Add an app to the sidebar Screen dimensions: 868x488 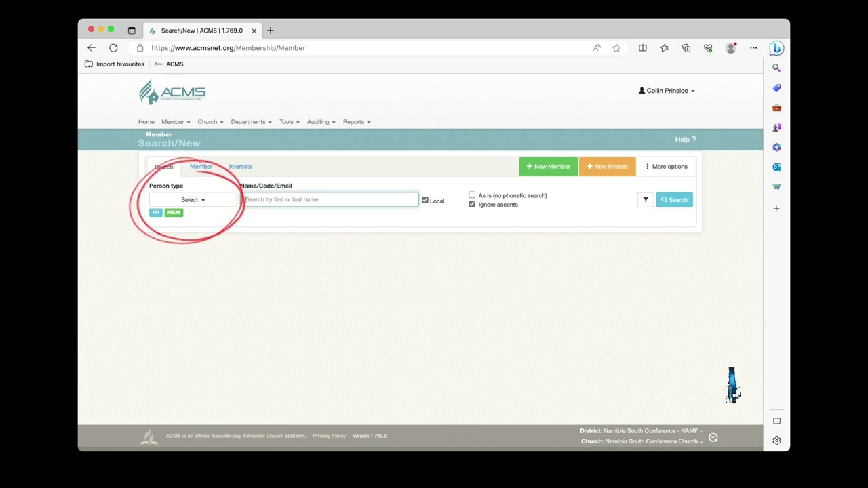pyautogui.click(x=776, y=209)
